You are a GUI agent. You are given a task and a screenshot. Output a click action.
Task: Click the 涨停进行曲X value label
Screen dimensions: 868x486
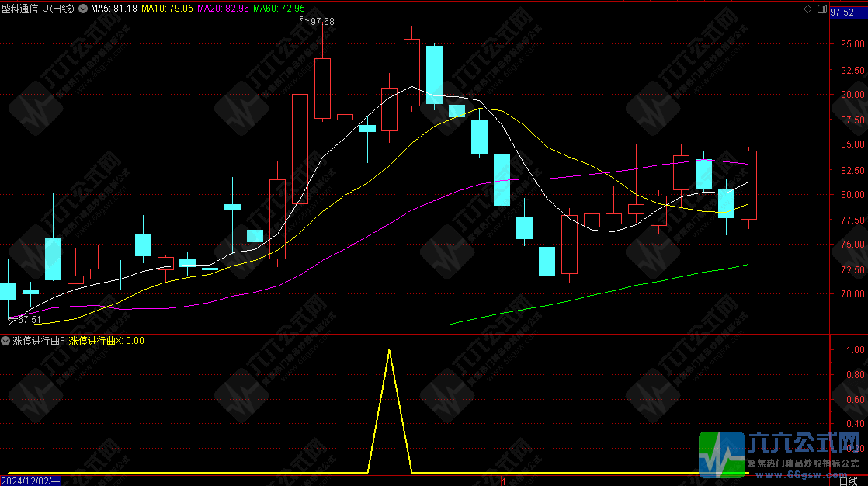(x=106, y=341)
